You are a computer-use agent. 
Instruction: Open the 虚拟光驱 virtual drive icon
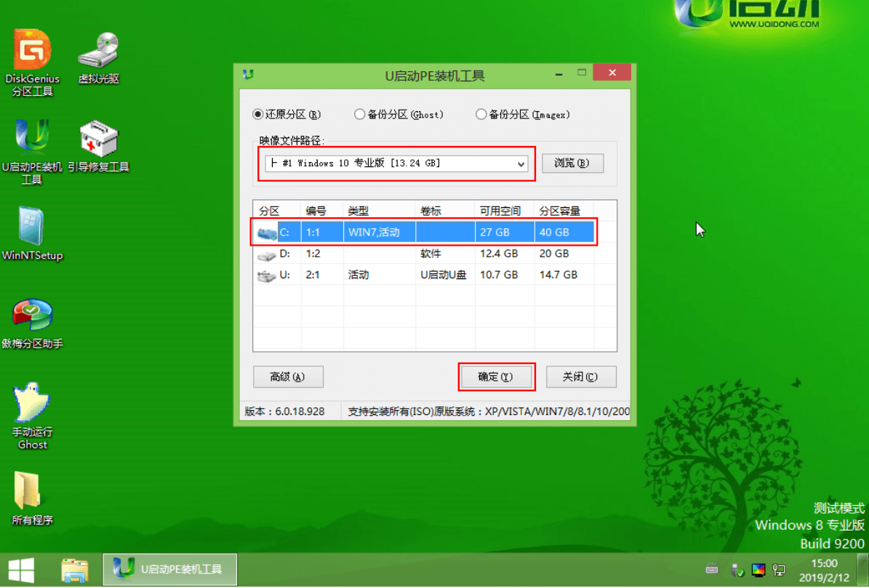(x=99, y=58)
